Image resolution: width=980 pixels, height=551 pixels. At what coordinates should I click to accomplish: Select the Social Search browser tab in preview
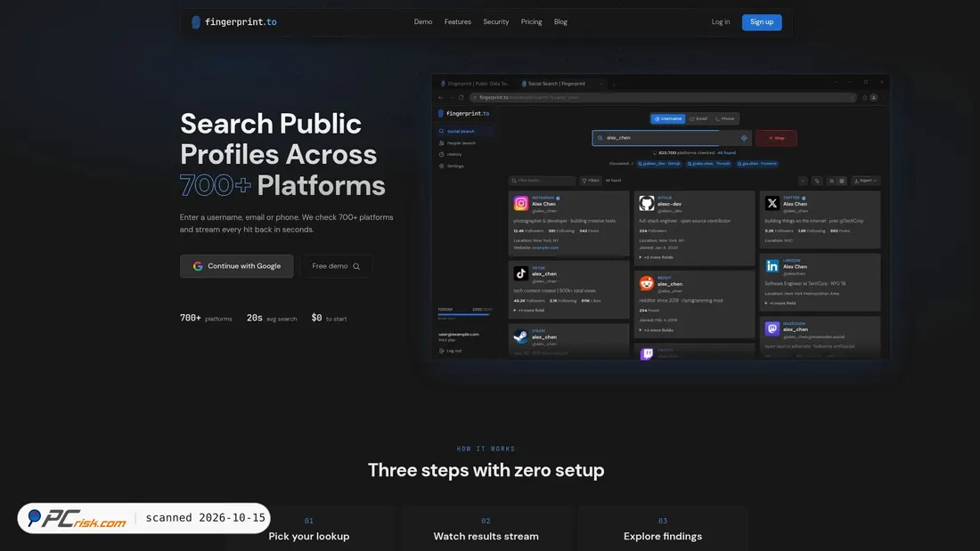[561, 84]
